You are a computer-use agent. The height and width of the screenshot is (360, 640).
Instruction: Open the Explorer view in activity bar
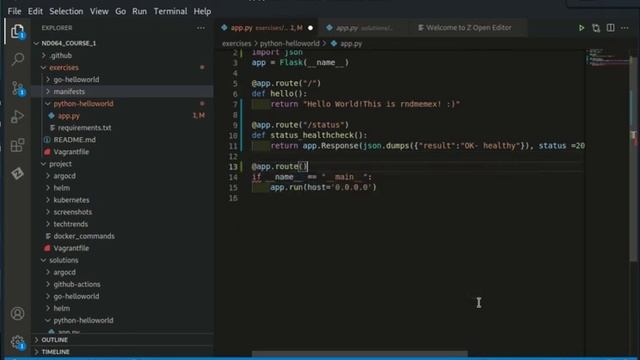point(17,31)
